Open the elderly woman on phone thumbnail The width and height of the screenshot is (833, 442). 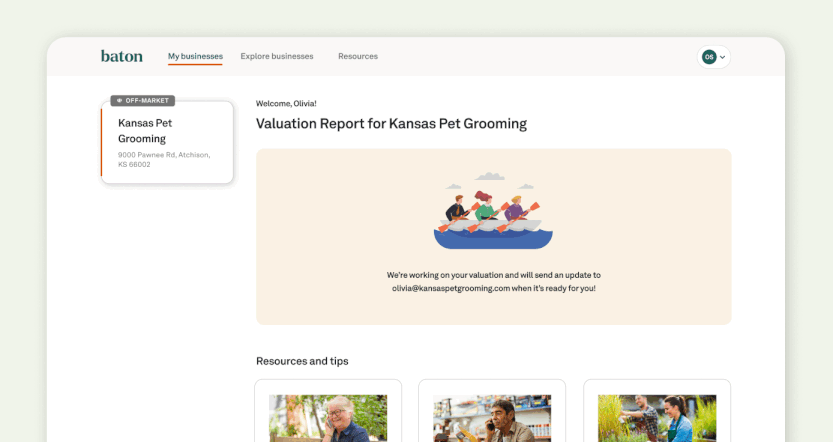(x=328, y=418)
